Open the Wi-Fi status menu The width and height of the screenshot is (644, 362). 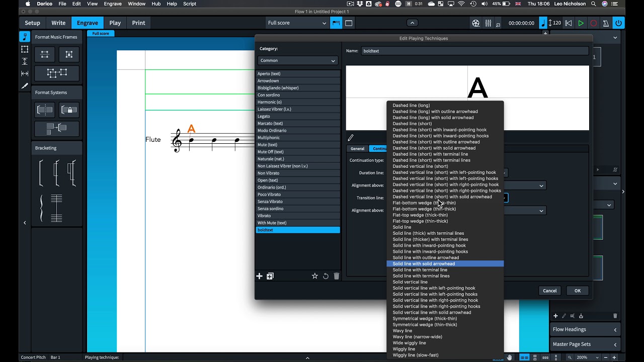pos(461,4)
